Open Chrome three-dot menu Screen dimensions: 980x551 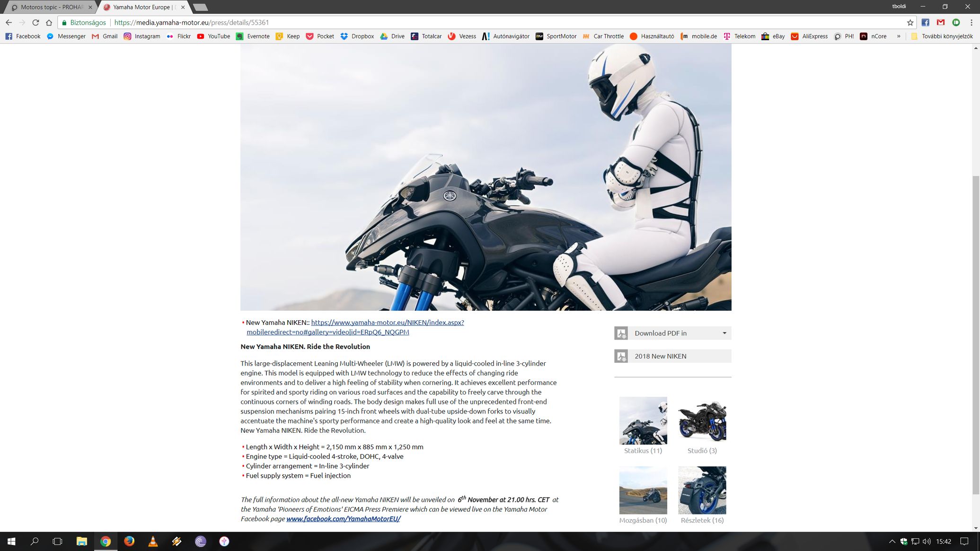click(971, 22)
